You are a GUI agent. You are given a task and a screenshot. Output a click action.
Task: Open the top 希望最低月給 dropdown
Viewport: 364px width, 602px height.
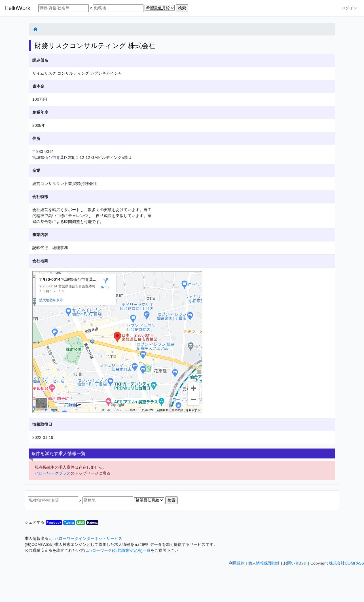tap(160, 8)
